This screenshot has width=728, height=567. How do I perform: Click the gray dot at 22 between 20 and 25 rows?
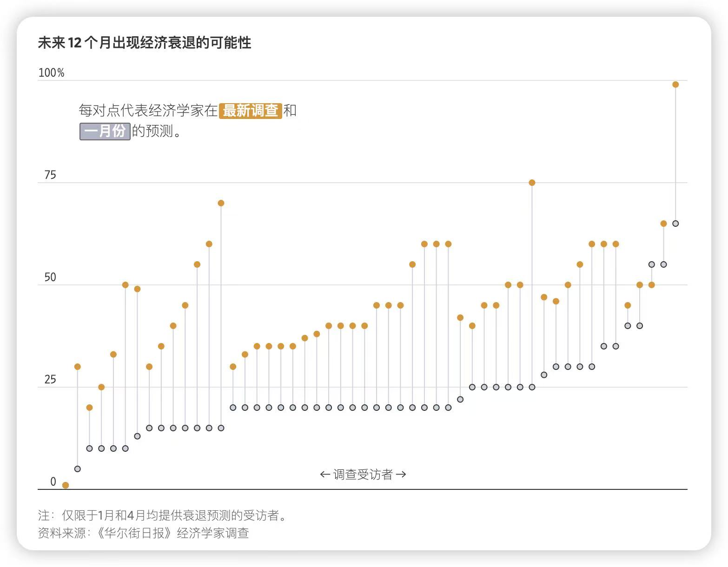point(460,399)
